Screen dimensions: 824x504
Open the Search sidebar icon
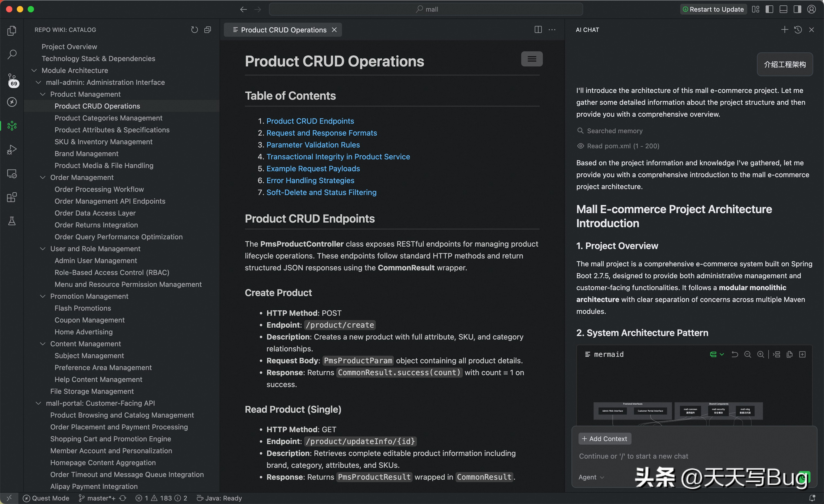[12, 53]
